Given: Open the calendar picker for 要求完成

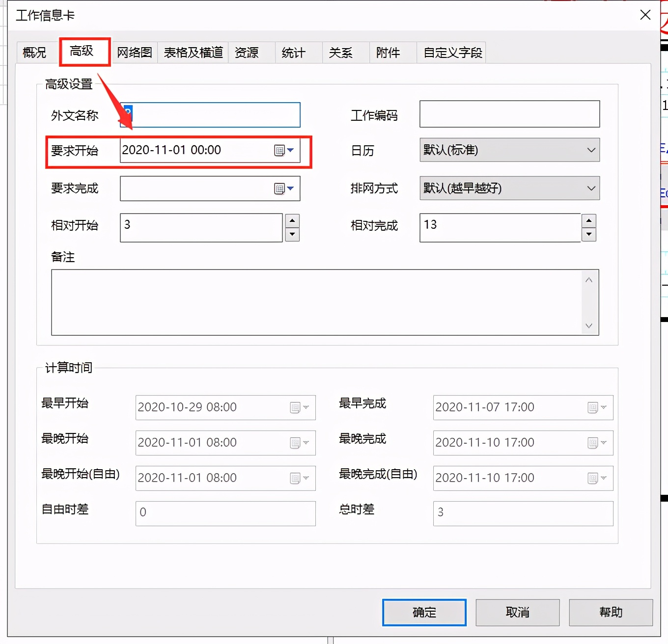Looking at the screenshot, I should pos(279,188).
